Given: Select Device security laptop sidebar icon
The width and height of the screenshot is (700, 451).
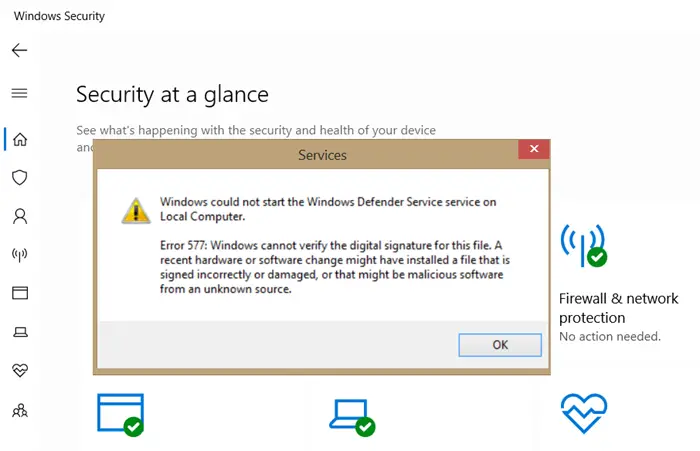Looking at the screenshot, I should point(20,332).
